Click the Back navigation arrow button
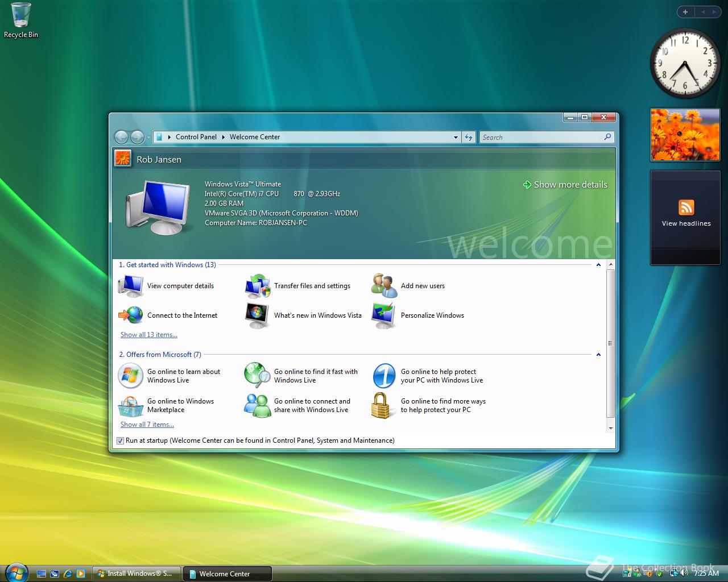 (x=121, y=137)
